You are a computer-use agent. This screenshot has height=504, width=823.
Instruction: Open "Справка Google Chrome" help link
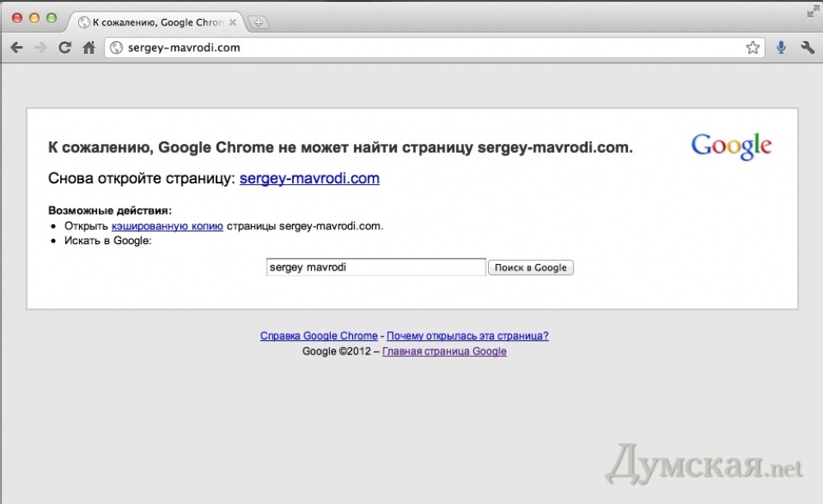click(319, 335)
